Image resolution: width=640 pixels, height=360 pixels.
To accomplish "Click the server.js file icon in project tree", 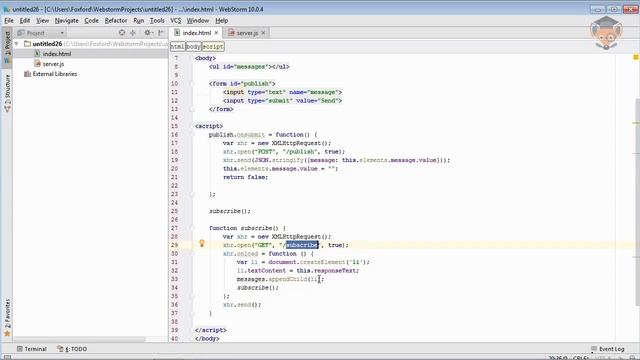I will pyautogui.click(x=38, y=64).
